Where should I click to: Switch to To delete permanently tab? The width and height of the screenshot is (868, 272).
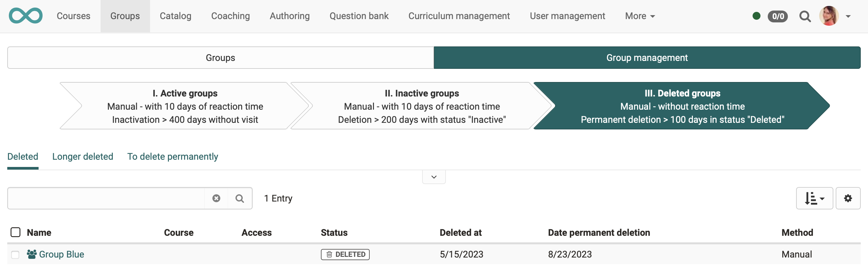coord(172,156)
